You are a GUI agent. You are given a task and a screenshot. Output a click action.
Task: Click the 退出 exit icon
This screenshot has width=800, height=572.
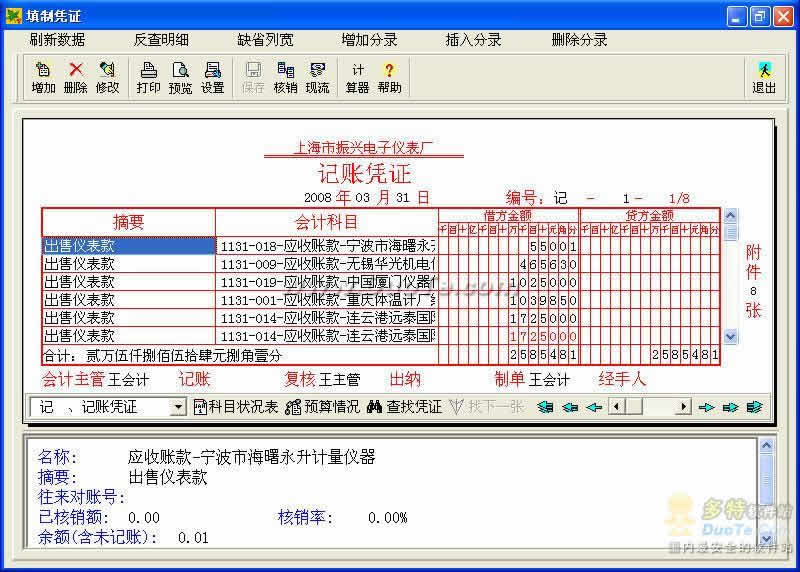(764, 77)
